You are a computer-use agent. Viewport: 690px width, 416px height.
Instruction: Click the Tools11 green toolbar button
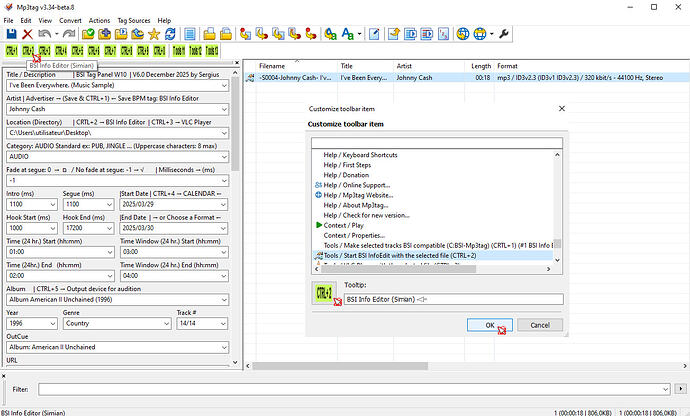click(179, 51)
